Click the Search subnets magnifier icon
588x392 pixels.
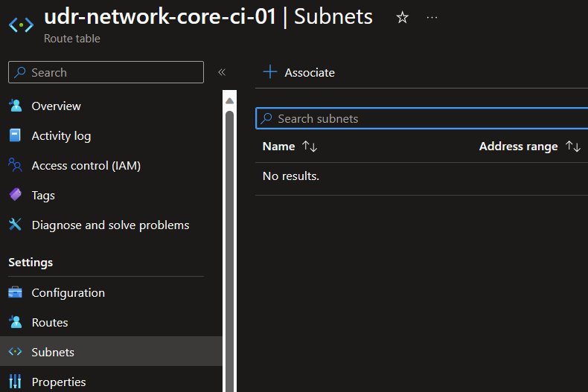click(x=266, y=118)
